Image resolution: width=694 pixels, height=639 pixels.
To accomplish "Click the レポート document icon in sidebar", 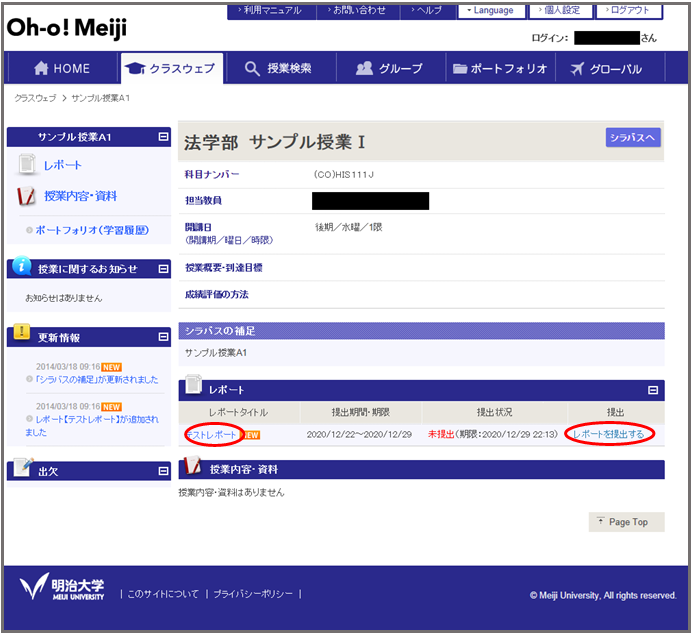I will [x=27, y=164].
